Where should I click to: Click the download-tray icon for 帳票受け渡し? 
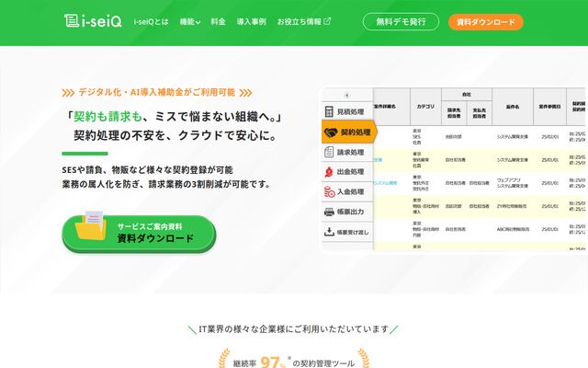pyautogui.click(x=329, y=232)
